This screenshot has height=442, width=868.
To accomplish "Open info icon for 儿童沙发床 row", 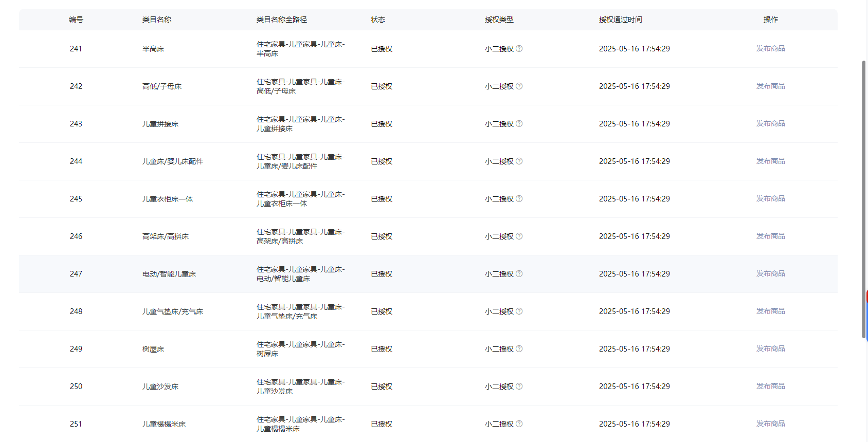I will 519,386.
